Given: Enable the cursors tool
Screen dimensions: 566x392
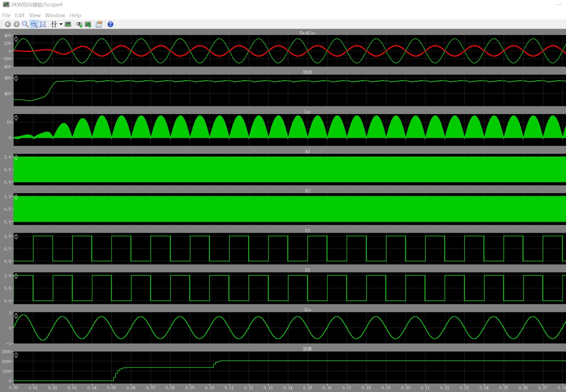Looking at the screenshot, I should pyautogui.click(x=54, y=24).
